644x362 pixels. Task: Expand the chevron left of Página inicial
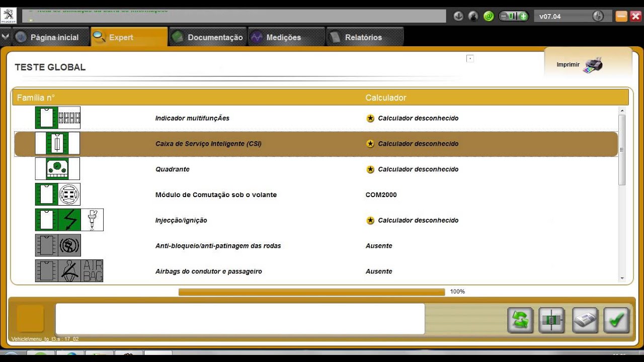coord(6,37)
